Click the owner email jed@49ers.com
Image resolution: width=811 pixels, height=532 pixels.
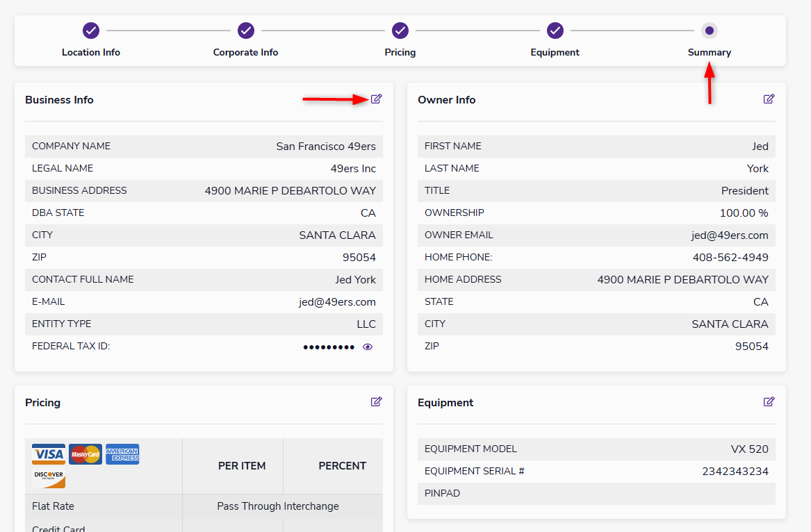pos(729,235)
